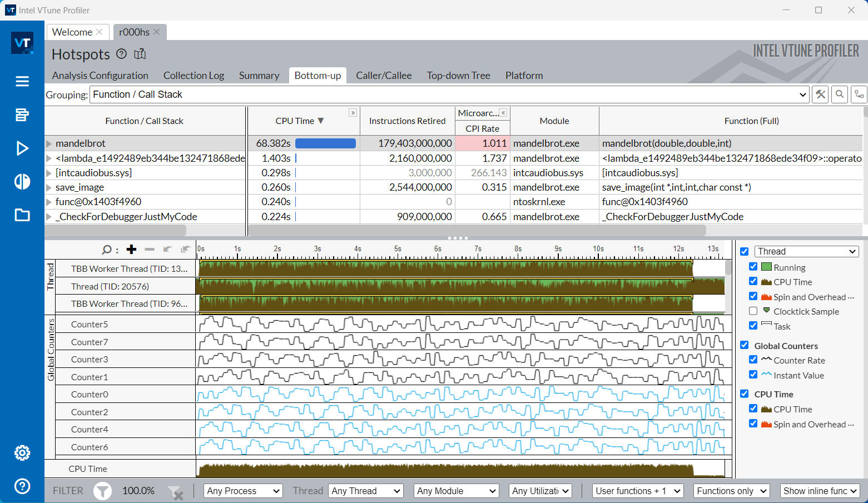Click the magnifier search icon beside grouping
Image resolution: width=868 pixels, height=503 pixels.
(x=840, y=94)
